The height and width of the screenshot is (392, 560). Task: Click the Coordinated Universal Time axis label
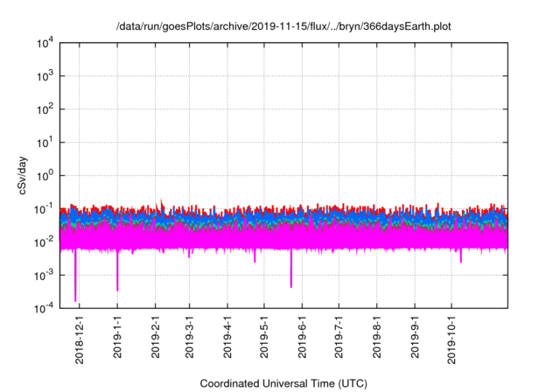coord(283,383)
